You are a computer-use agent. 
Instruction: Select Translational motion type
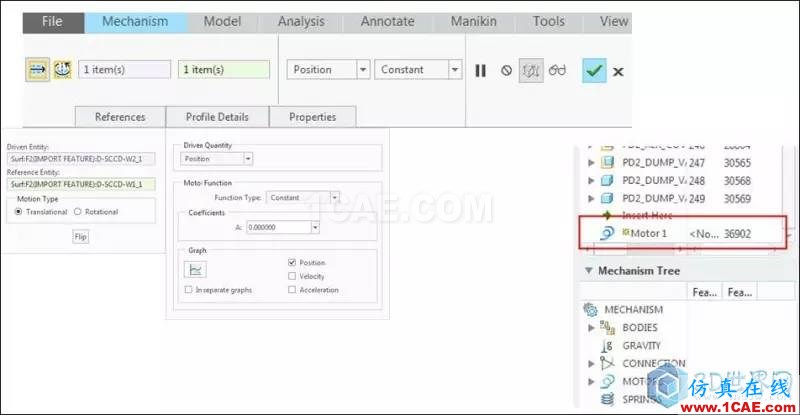(19, 211)
